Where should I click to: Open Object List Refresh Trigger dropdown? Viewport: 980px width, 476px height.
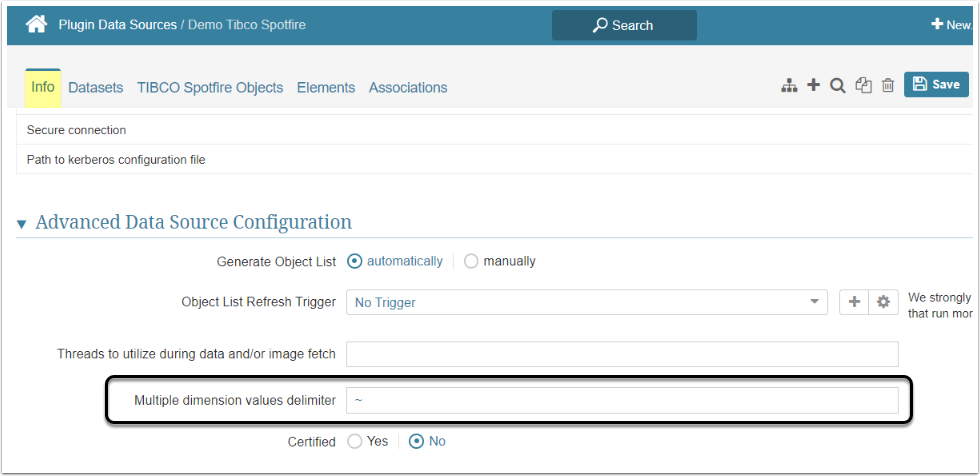[x=587, y=302]
